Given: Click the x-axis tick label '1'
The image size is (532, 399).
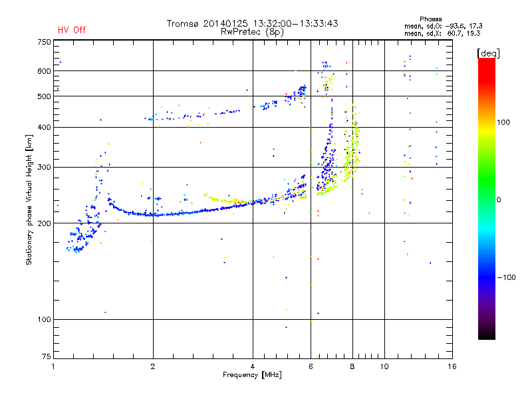Looking at the screenshot, I should tap(53, 366).
